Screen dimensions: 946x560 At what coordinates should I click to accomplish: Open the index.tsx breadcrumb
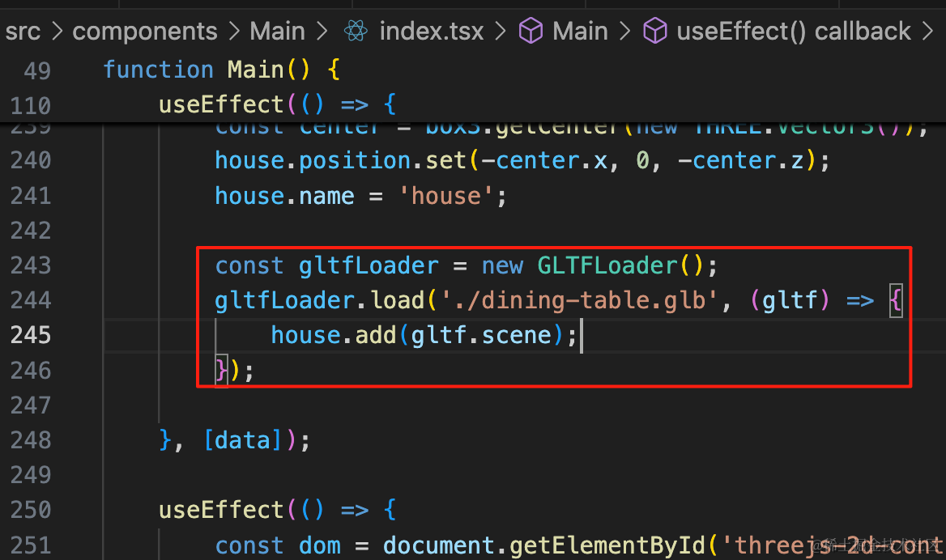click(432, 32)
